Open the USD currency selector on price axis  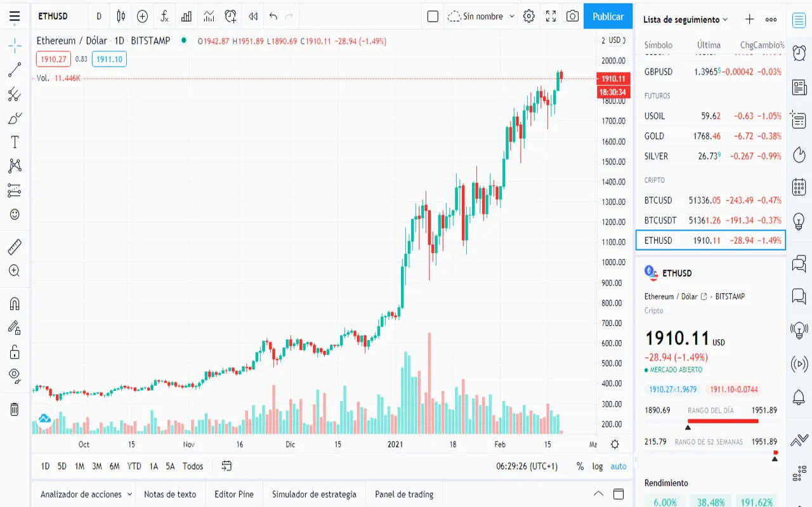(614, 40)
